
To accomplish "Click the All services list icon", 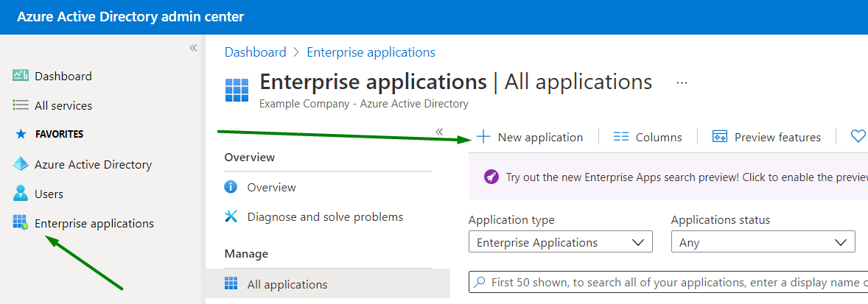I will 20,105.
